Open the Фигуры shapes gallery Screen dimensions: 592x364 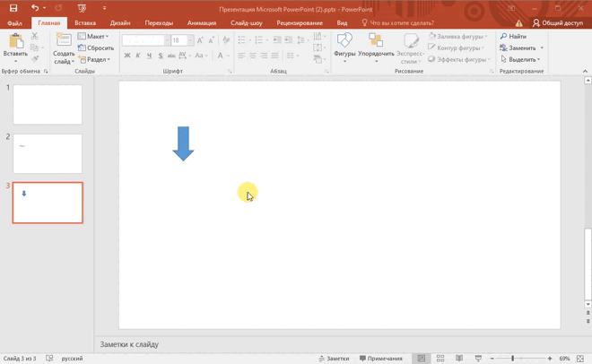point(344,48)
